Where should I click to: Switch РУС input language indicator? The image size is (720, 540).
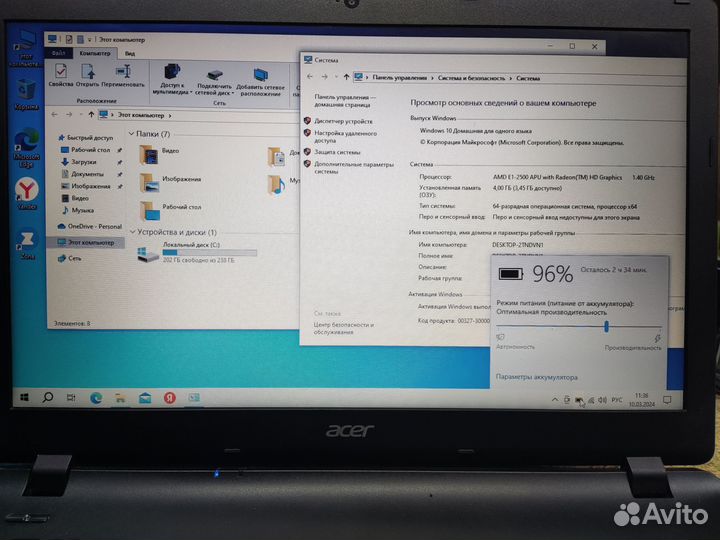tap(617, 400)
